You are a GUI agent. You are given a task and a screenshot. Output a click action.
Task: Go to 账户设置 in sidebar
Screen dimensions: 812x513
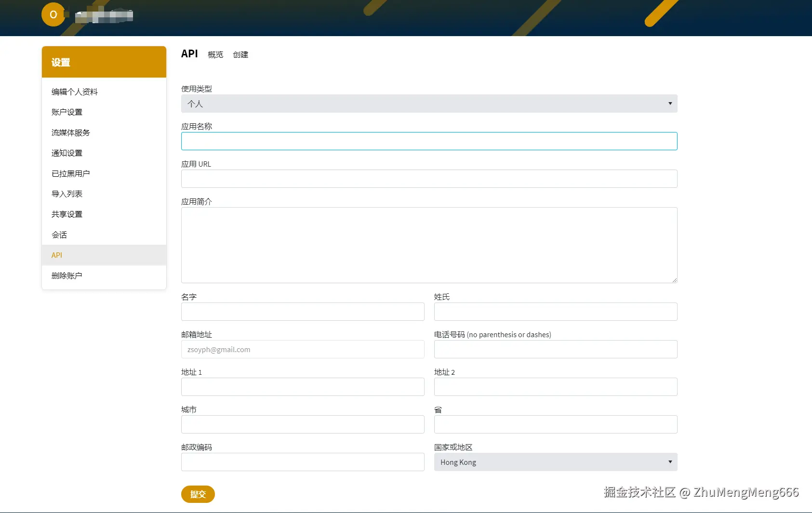pos(104,112)
